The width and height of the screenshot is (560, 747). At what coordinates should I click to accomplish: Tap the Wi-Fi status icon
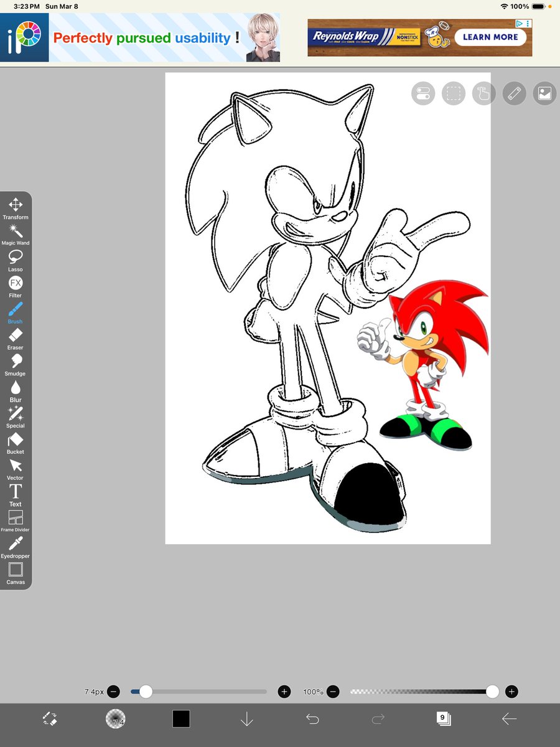(503, 6)
